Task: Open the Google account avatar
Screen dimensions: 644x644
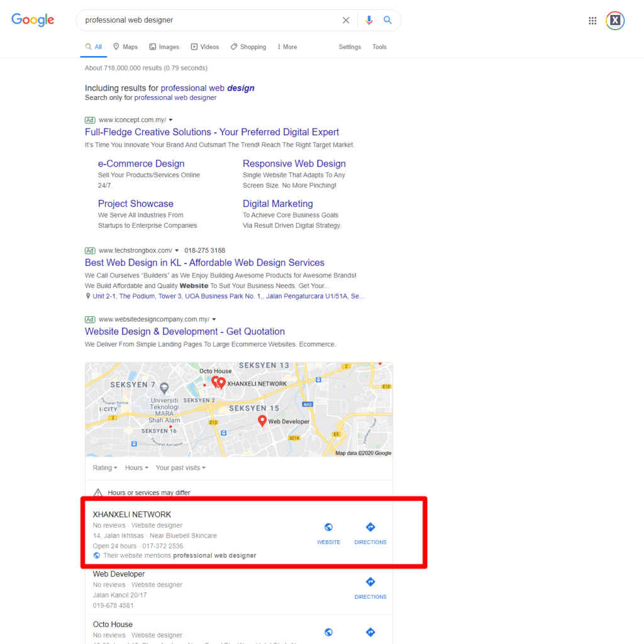Action: [615, 21]
